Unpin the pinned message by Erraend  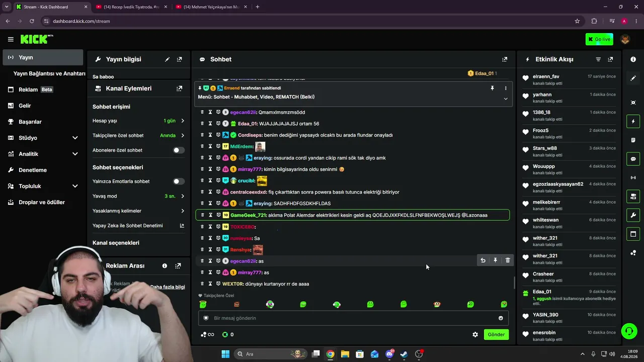pyautogui.click(x=492, y=88)
